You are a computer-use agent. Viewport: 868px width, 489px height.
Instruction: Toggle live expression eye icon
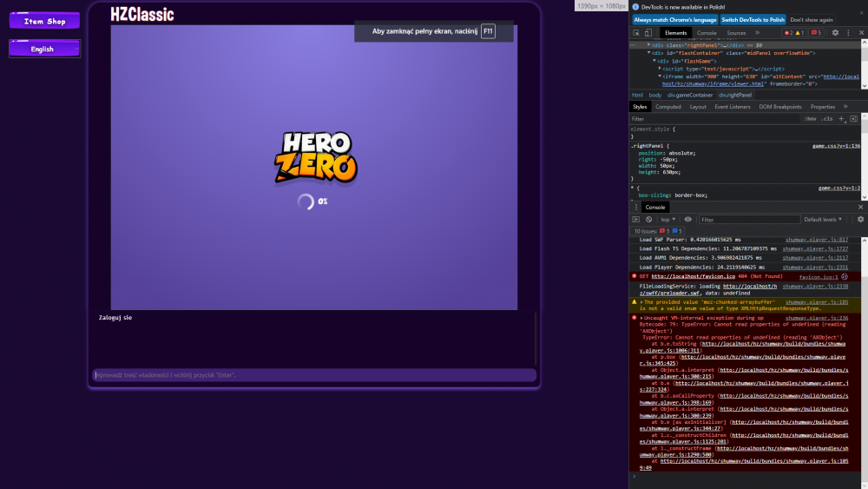click(x=688, y=219)
